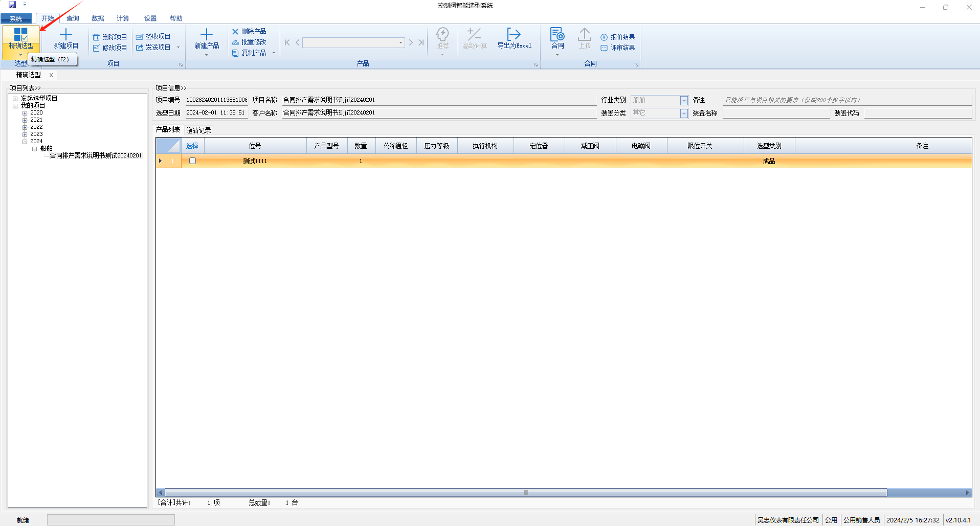
Task: Open the 行业类别 dropdown
Action: (x=684, y=101)
